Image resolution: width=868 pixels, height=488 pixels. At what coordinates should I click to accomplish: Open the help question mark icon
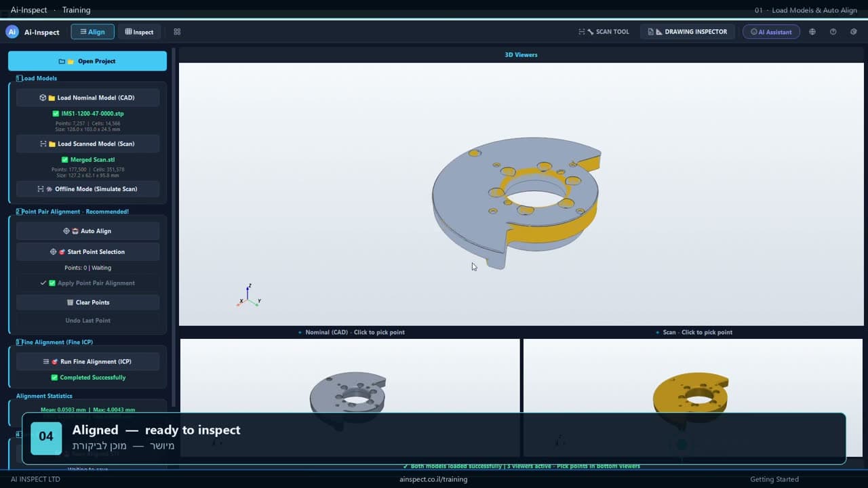(833, 32)
